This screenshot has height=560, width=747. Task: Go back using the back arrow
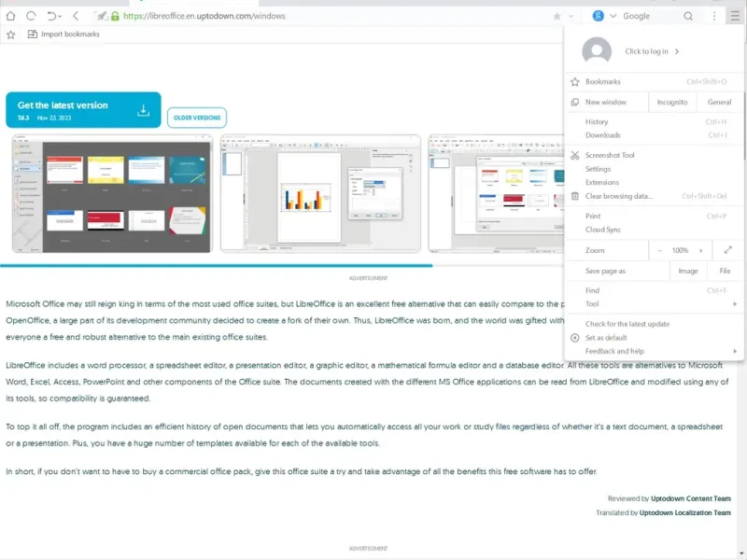pyautogui.click(x=76, y=16)
